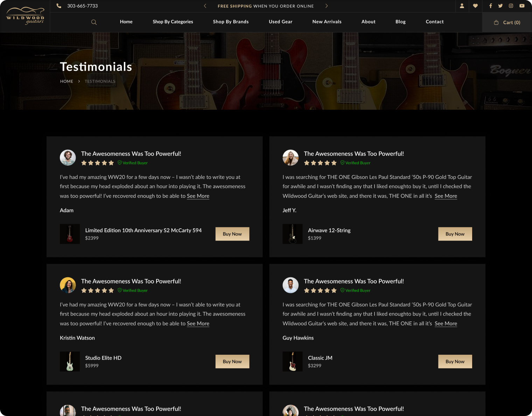Open Contact menu item
Image resolution: width=532 pixels, height=416 pixels.
435,22
